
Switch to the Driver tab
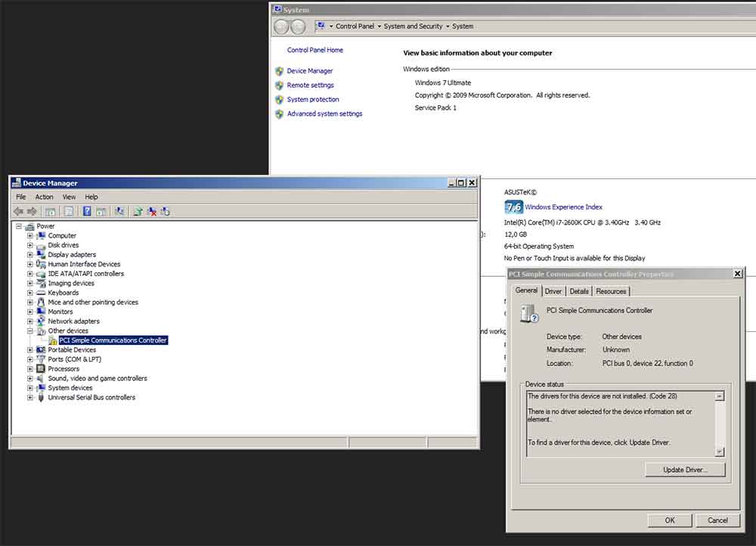pos(553,291)
